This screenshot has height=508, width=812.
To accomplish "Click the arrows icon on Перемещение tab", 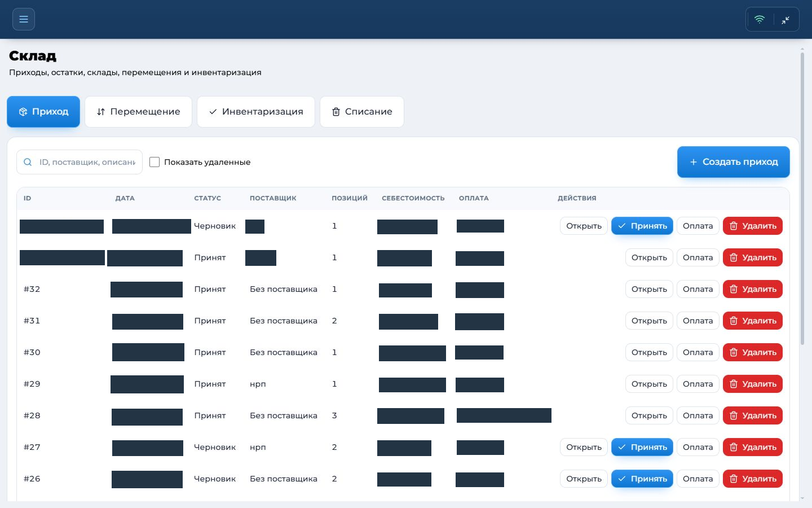I will [101, 112].
